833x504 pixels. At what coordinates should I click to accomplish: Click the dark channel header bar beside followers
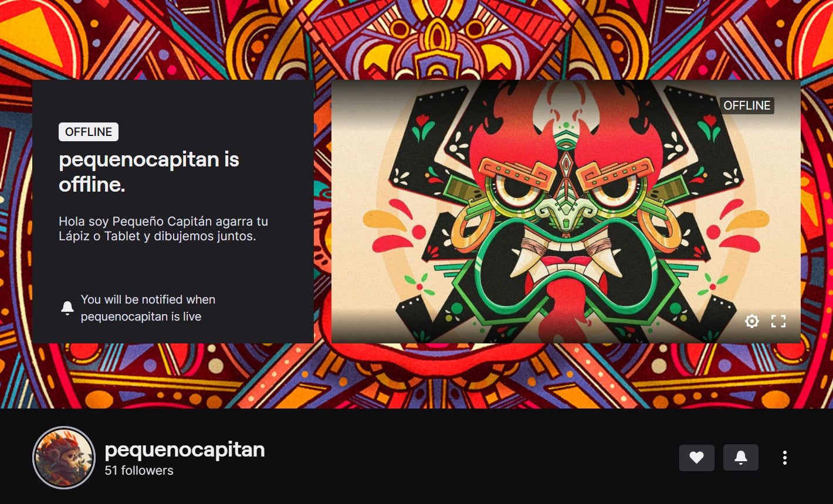pos(469,457)
